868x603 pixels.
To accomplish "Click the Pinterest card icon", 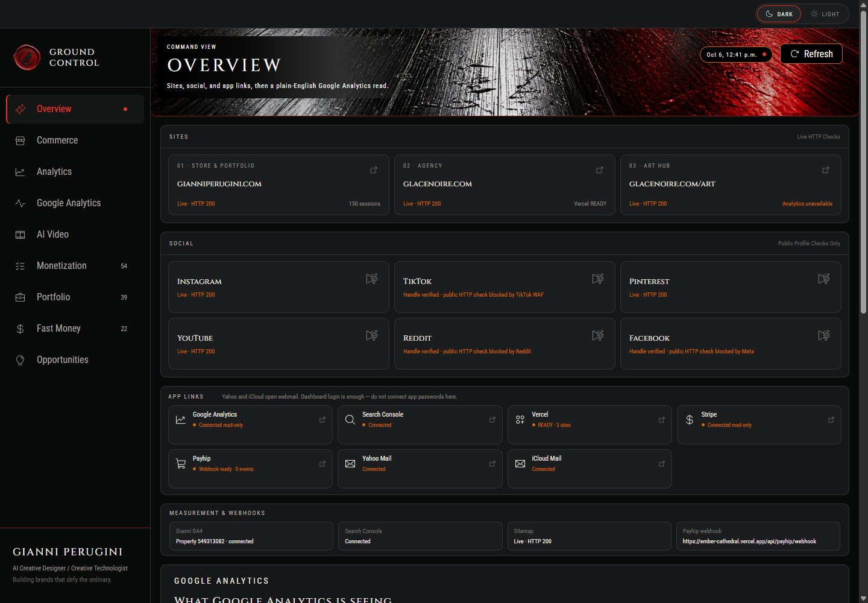I will click(824, 279).
